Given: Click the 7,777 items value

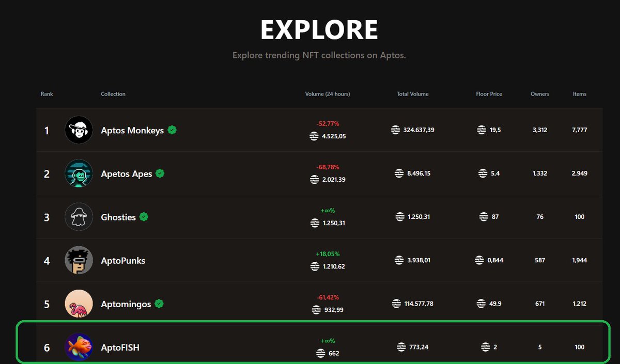Looking at the screenshot, I should (x=580, y=130).
